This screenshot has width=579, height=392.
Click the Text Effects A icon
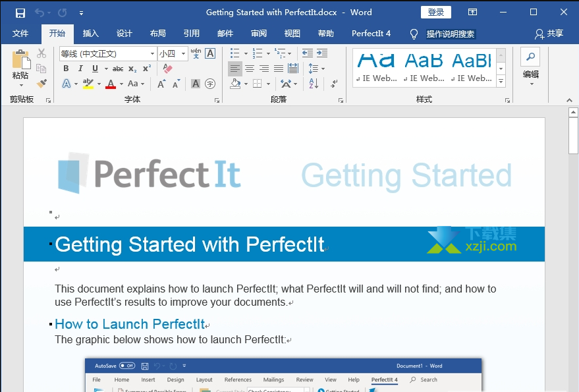point(66,84)
